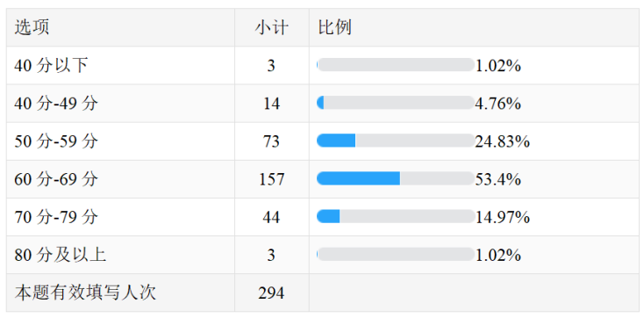The width and height of the screenshot is (644, 318).
Task: Click the total count 294
Action: pos(271,293)
